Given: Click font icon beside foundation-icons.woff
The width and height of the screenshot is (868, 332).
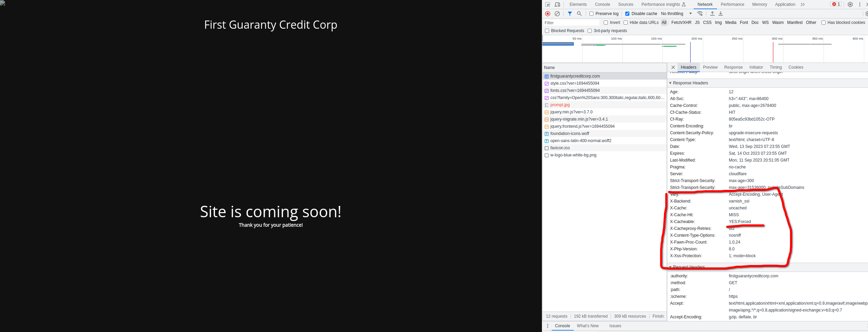Looking at the screenshot, I should (x=547, y=134).
